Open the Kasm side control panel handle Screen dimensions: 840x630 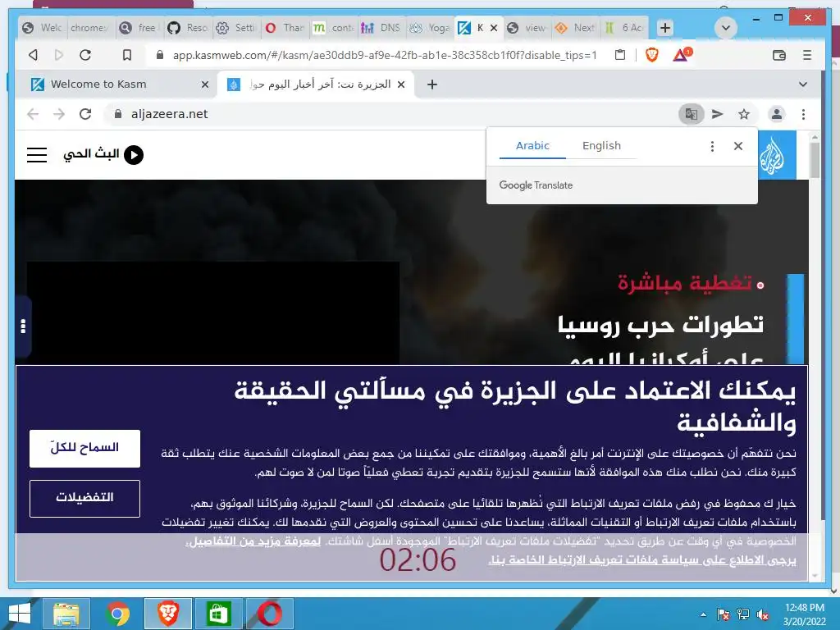pos(23,326)
